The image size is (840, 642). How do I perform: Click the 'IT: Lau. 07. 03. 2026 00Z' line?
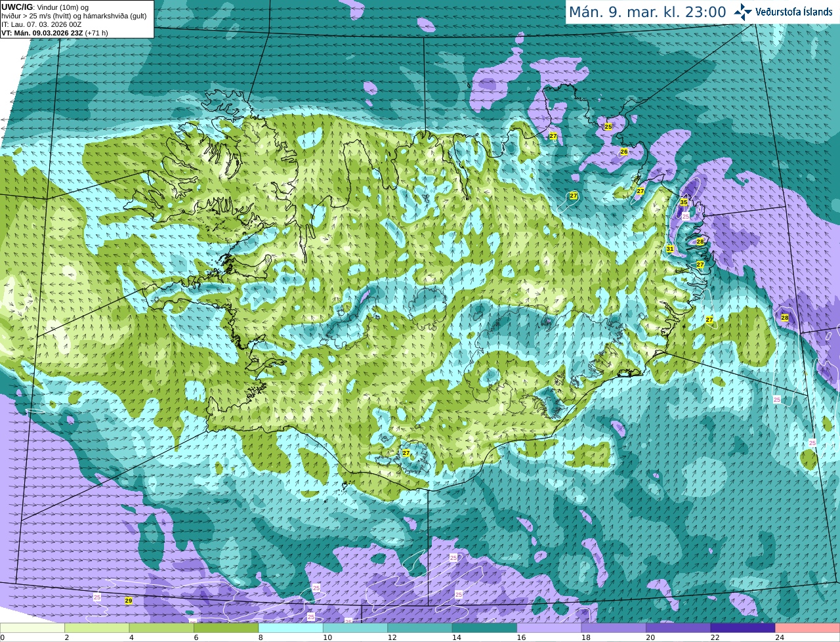[41, 24]
